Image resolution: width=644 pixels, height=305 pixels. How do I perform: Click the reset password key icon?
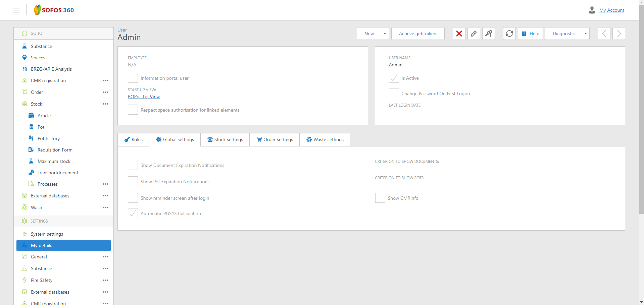tap(488, 34)
